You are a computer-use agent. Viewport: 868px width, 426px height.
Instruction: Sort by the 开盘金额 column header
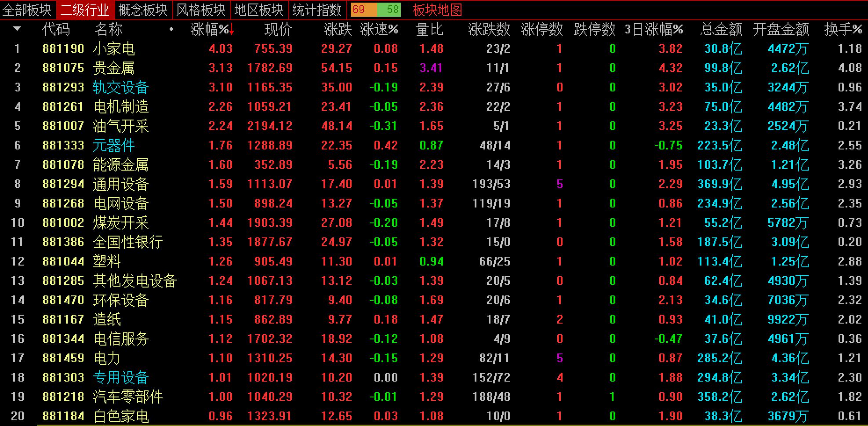pos(781,29)
